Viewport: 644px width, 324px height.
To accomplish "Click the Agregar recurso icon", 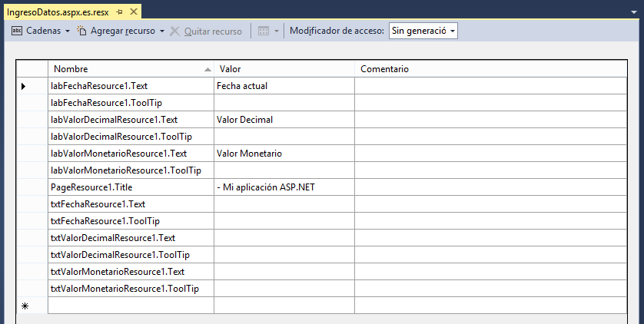I will (81, 31).
